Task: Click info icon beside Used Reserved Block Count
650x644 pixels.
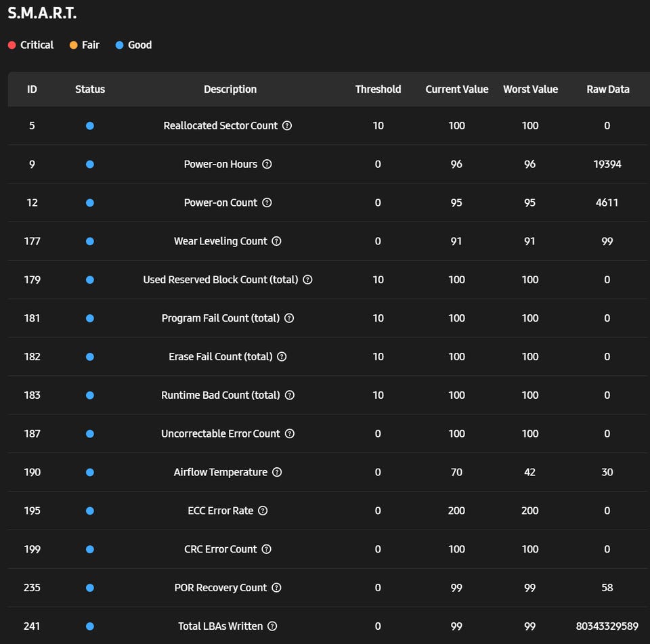Action: (307, 280)
